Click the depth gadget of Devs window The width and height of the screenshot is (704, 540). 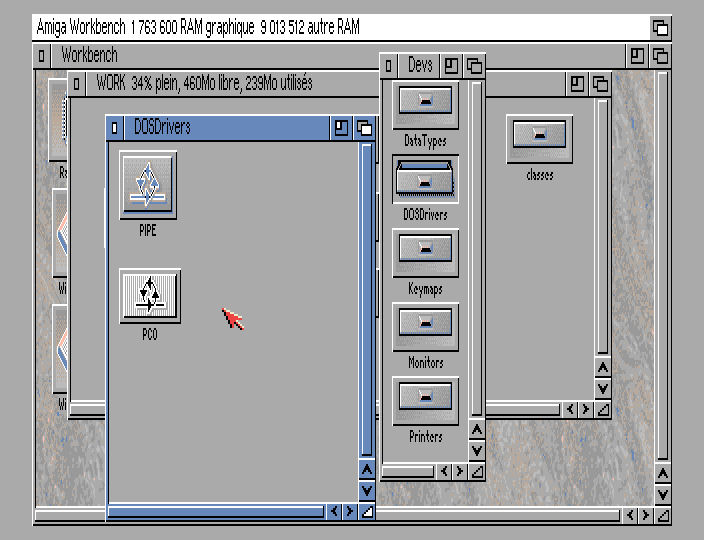click(x=474, y=66)
